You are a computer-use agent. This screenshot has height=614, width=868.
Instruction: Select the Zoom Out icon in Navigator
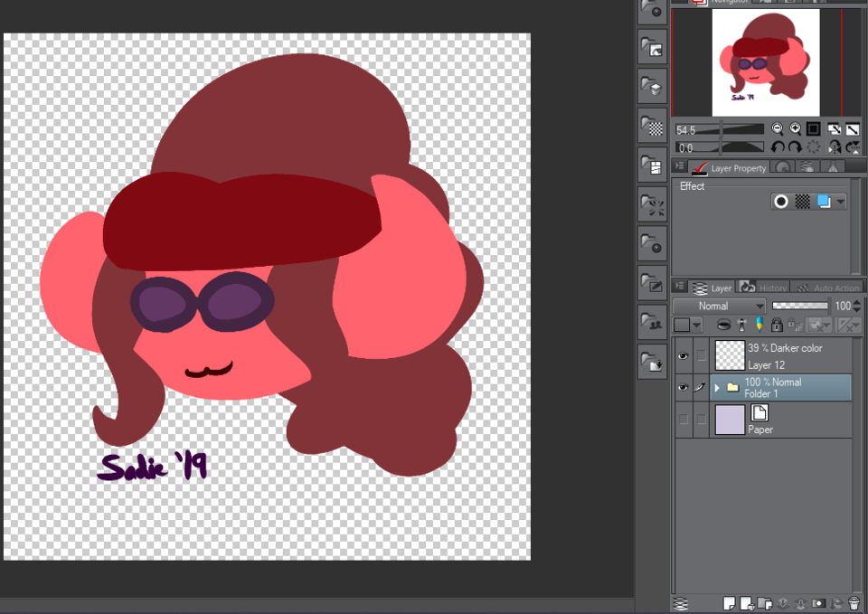coord(778,128)
